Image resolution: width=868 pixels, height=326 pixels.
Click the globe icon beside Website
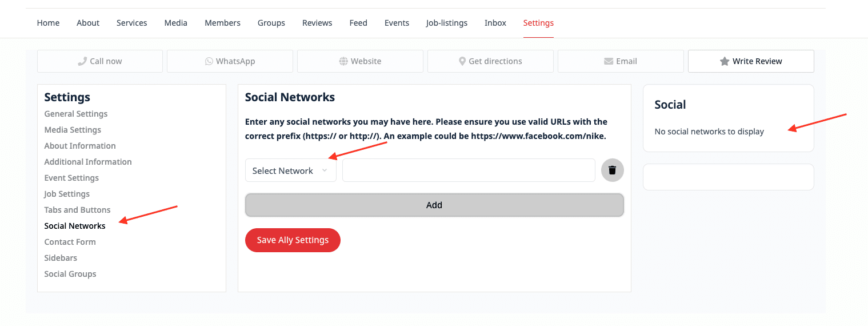coord(343,61)
